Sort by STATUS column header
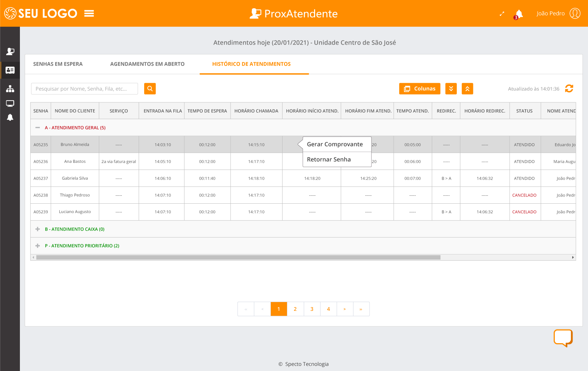588x371 pixels. coord(524,111)
